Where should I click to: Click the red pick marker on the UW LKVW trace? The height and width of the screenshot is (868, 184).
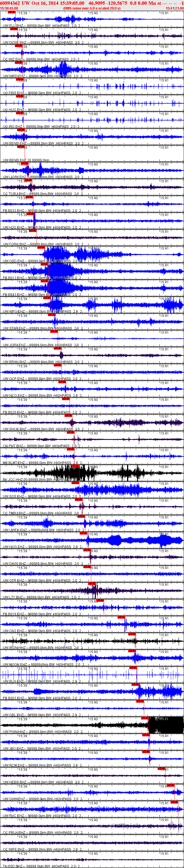coord(25,163)
